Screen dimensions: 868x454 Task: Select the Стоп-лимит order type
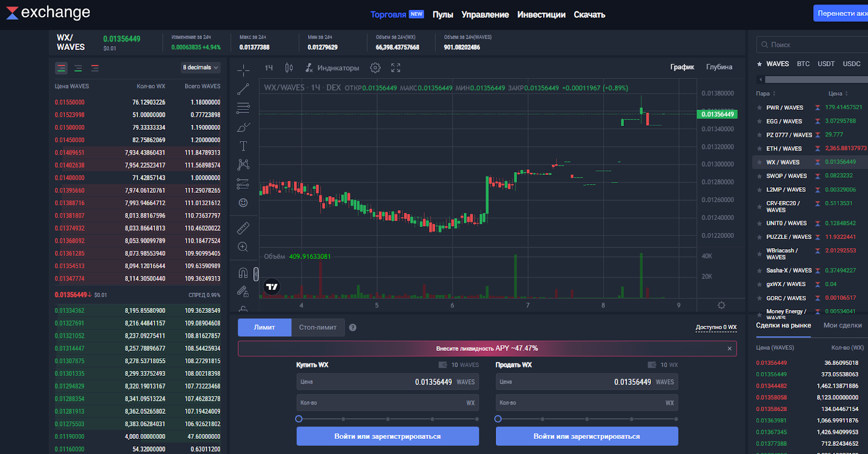coord(318,327)
